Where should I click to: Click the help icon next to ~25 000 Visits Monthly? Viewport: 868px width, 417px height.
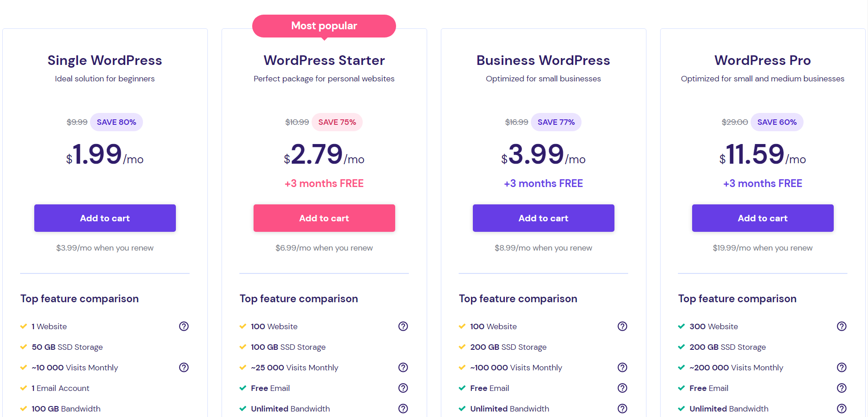403,367
